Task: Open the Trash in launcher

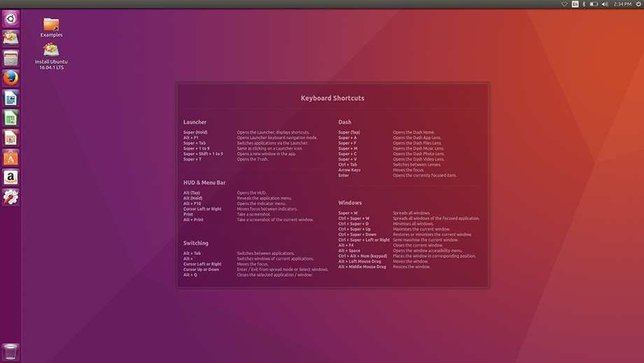Action: pos(10,351)
